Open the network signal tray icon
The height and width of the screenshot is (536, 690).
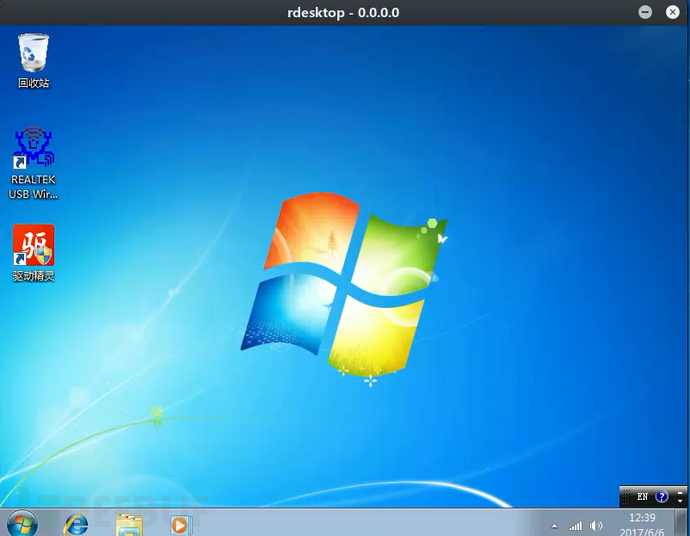[575, 525]
